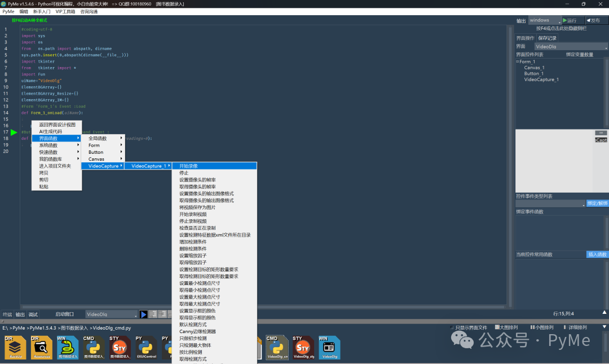Click the 绑定/解绑 button

click(x=597, y=203)
